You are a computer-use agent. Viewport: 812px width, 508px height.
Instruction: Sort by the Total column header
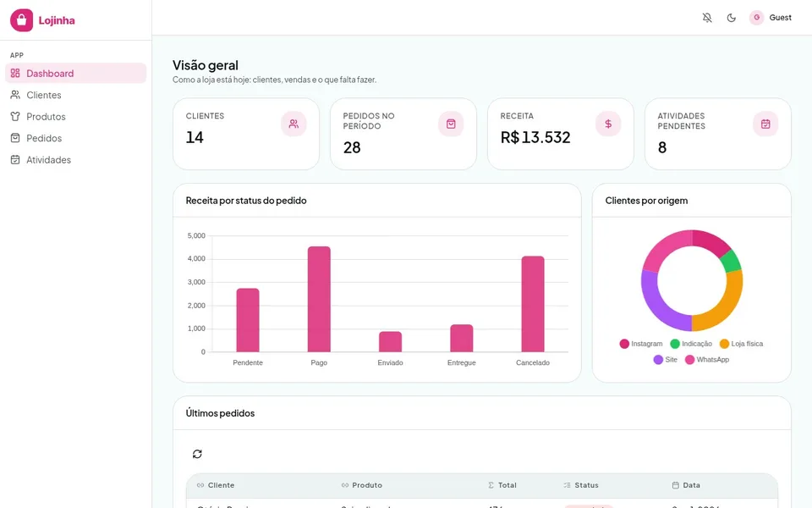507,485
